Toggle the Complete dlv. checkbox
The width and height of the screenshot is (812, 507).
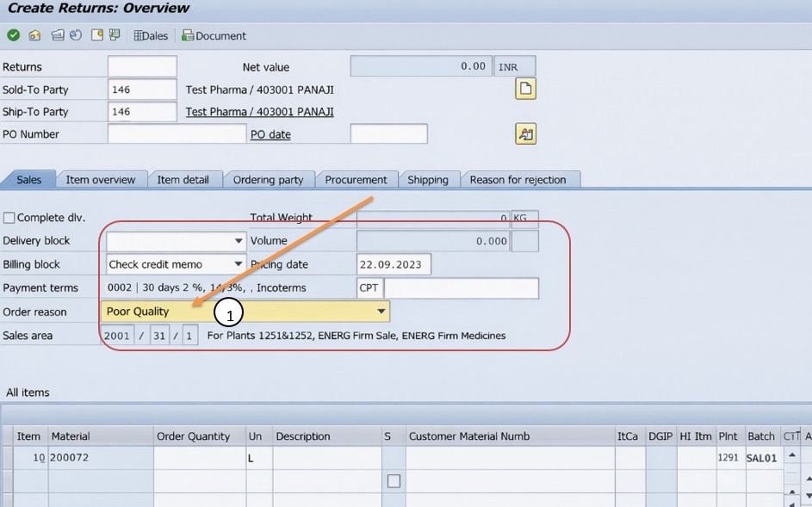pyautogui.click(x=9, y=218)
